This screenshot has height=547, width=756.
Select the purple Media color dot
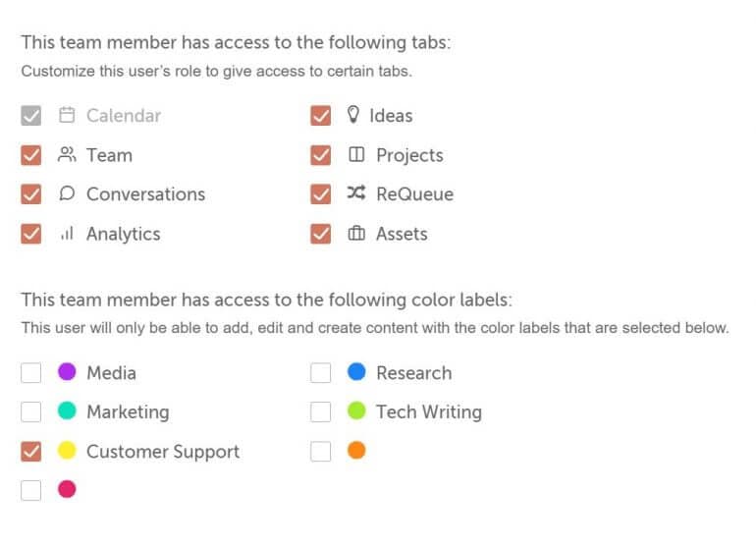[67, 371]
